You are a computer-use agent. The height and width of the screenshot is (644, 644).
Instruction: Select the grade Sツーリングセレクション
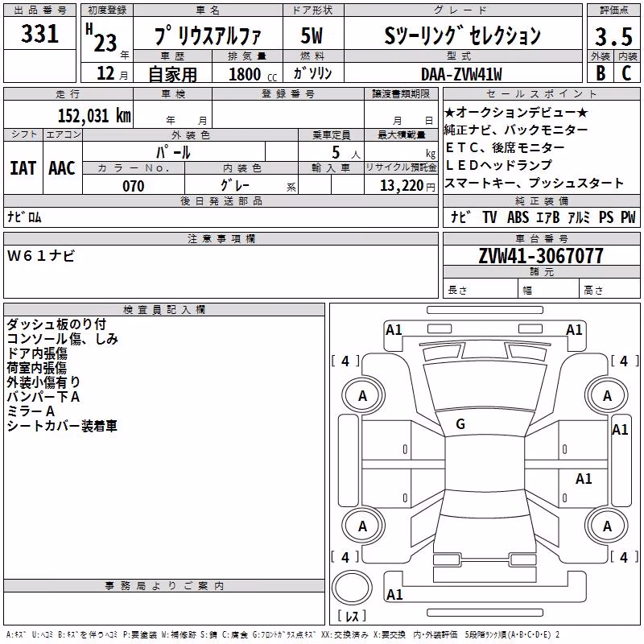462,35
